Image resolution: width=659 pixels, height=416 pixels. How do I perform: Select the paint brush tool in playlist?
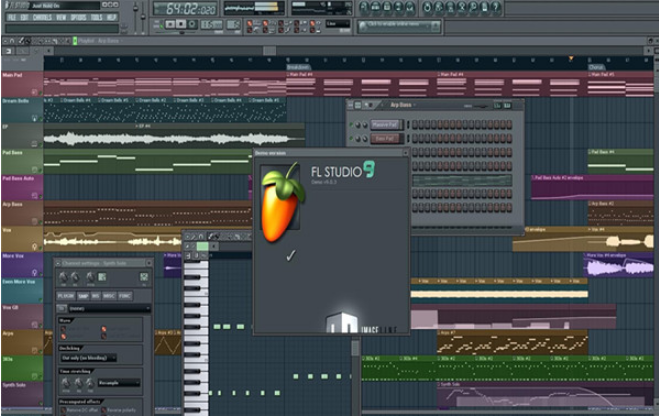(28, 41)
